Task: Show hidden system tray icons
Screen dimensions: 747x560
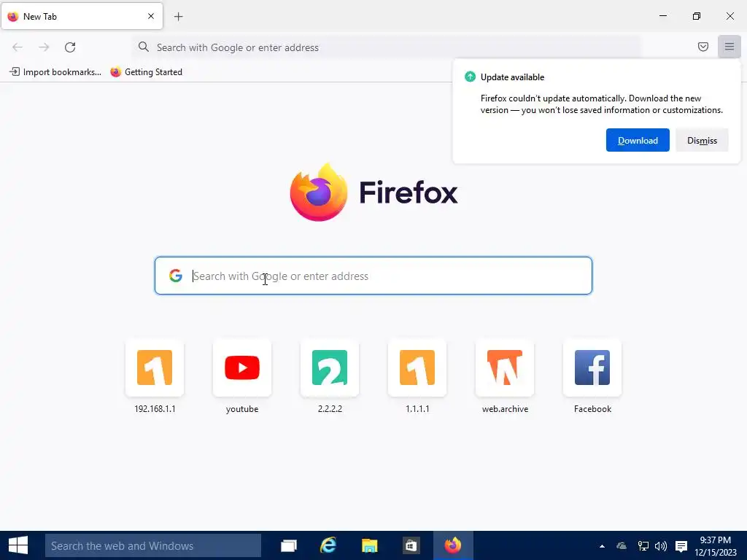Action: pyautogui.click(x=602, y=546)
